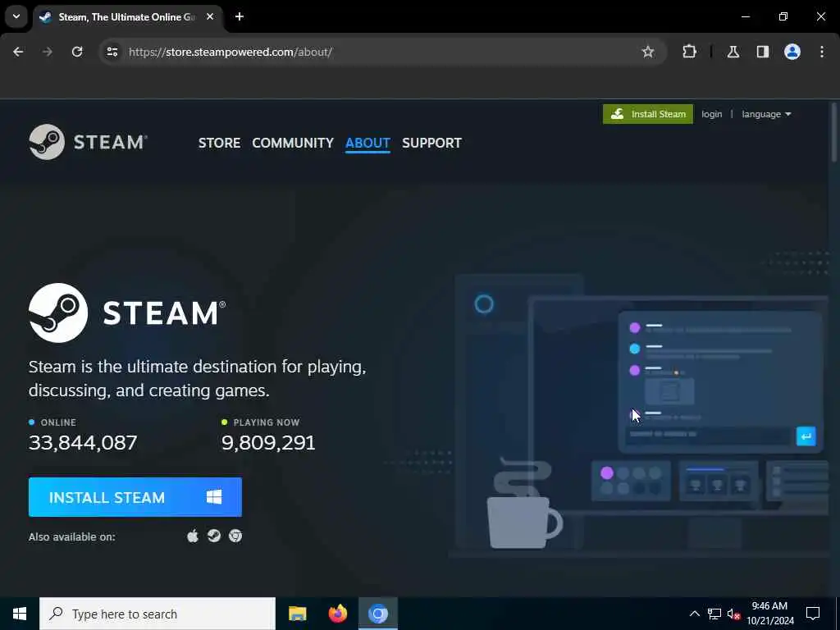Click the muted volume tray icon
This screenshot has height=630, width=840.
coord(733,614)
